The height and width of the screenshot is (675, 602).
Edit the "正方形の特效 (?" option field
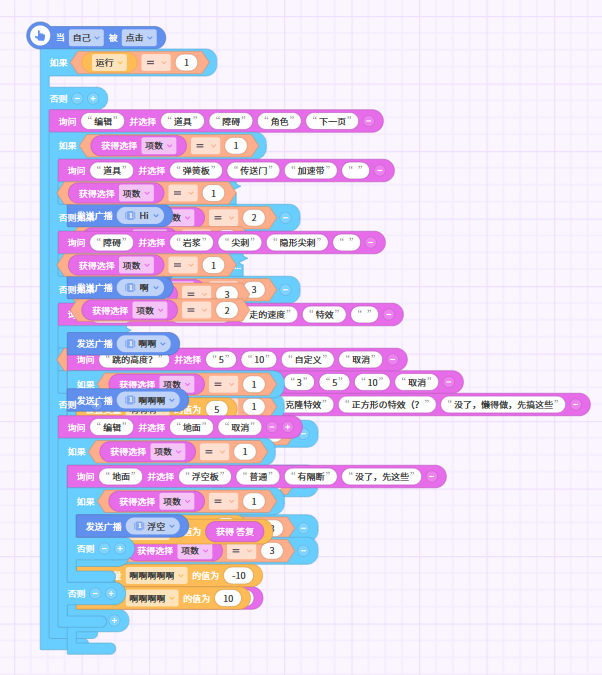388,405
